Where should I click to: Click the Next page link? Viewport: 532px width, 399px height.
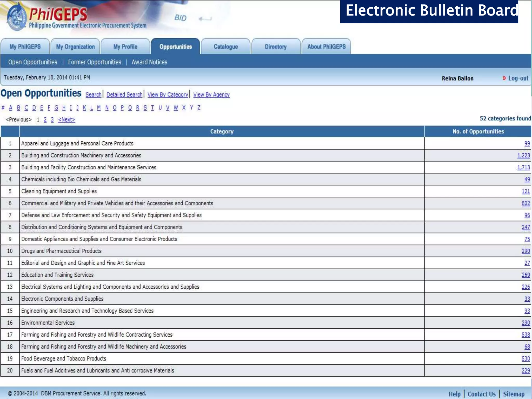pos(67,119)
